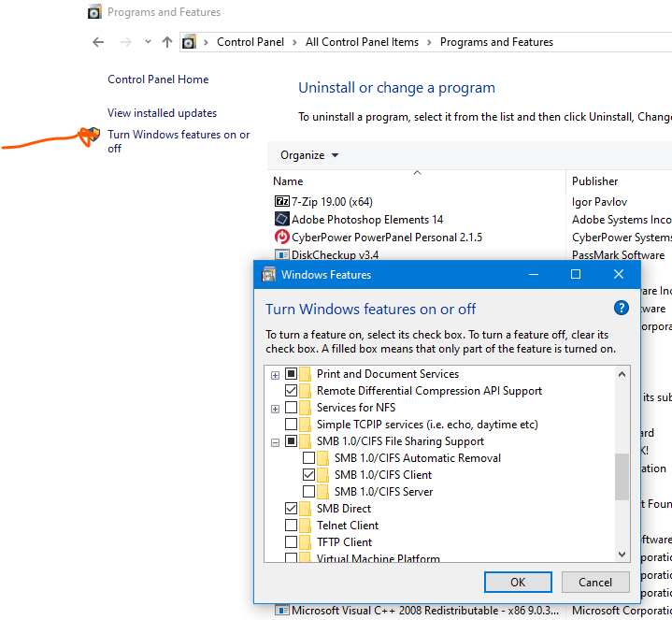Open Control Panel Home link
672x620 pixels.
pos(158,79)
